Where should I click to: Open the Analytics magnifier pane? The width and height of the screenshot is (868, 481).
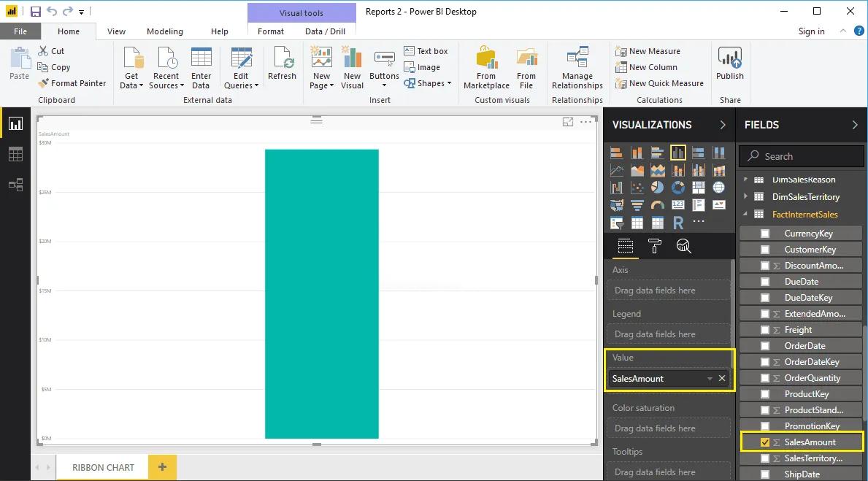[x=683, y=246]
